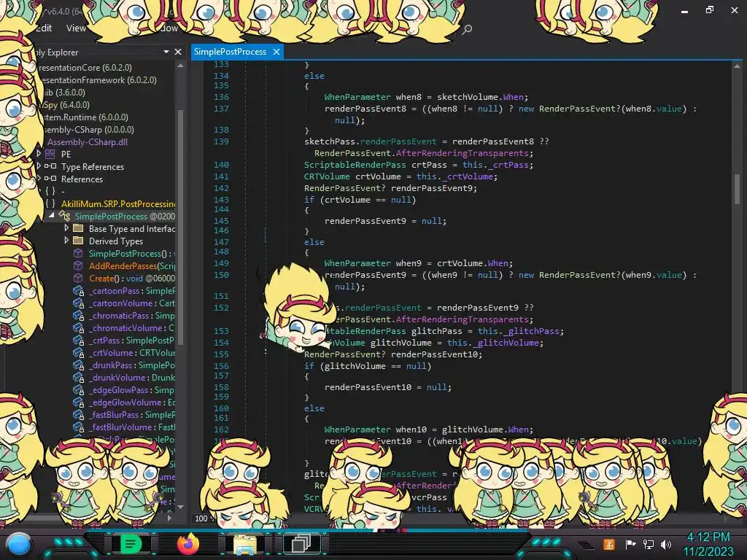Go to WhenParameter type on line 136

pos(357,97)
